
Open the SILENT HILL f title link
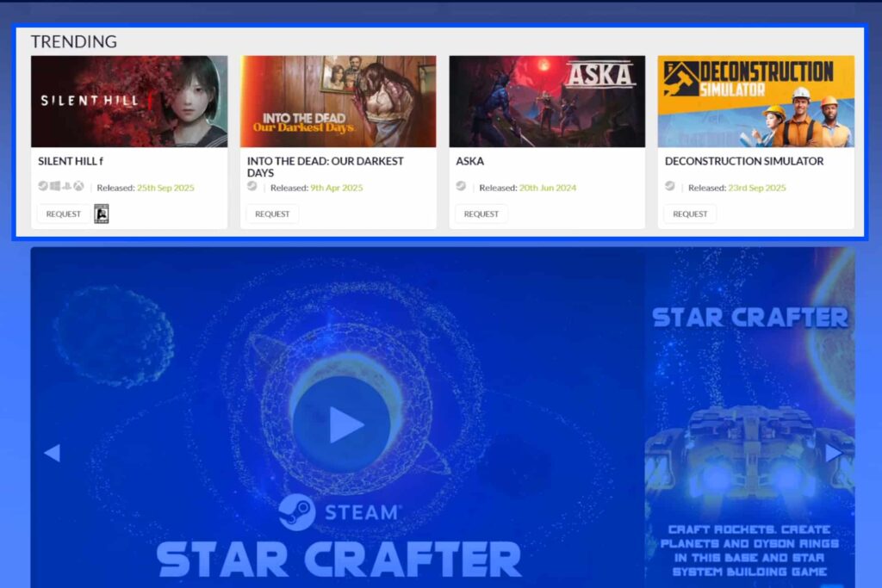(71, 161)
